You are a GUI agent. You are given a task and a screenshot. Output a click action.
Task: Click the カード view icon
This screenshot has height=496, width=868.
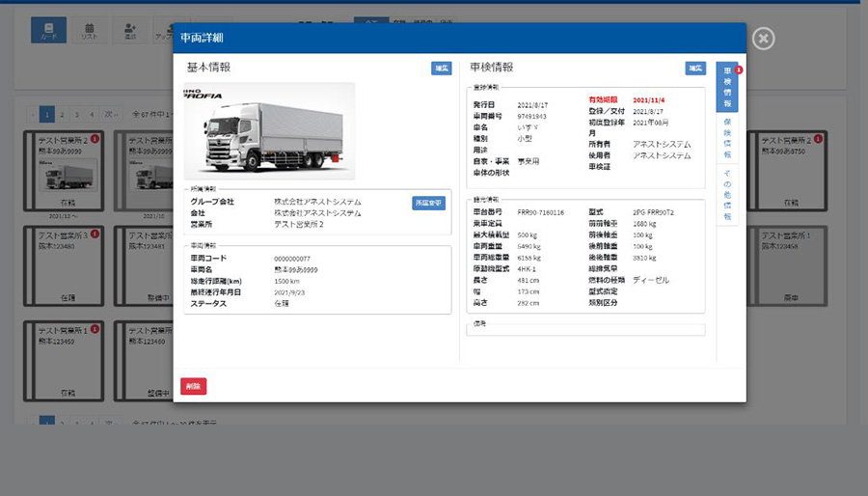pyautogui.click(x=48, y=30)
